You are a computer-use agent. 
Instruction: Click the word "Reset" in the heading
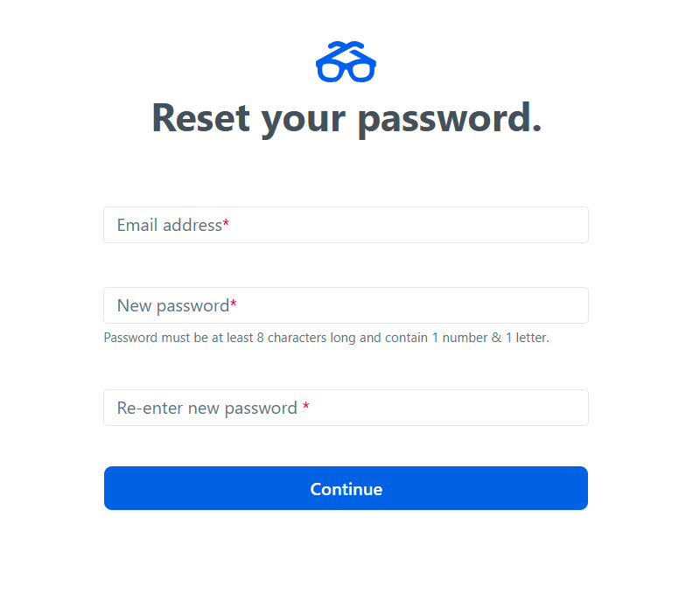[x=201, y=117]
